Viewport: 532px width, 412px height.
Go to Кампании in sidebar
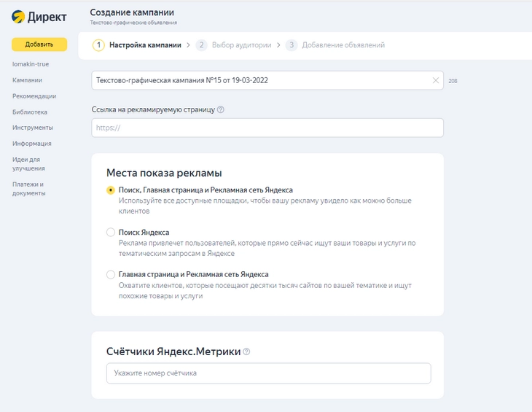pyautogui.click(x=27, y=80)
